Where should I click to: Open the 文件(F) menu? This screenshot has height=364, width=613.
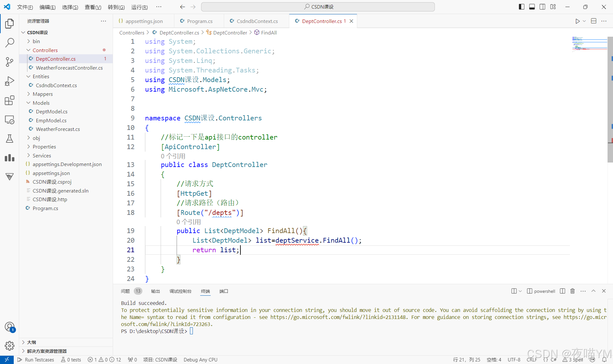[x=25, y=7]
